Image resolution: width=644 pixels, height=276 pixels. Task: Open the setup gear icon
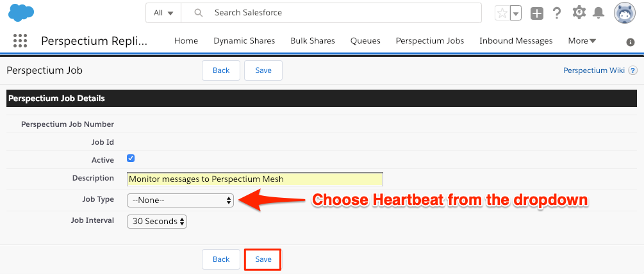(579, 13)
